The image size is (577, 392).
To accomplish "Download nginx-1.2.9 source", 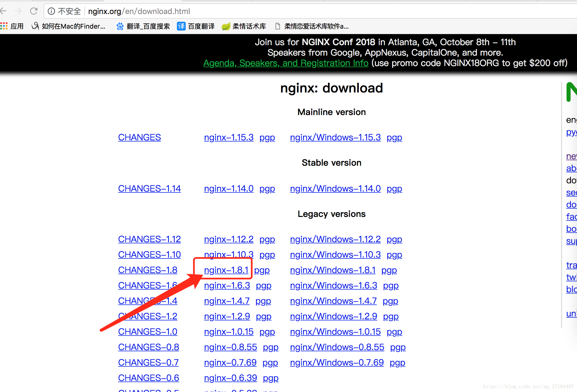I will (227, 316).
